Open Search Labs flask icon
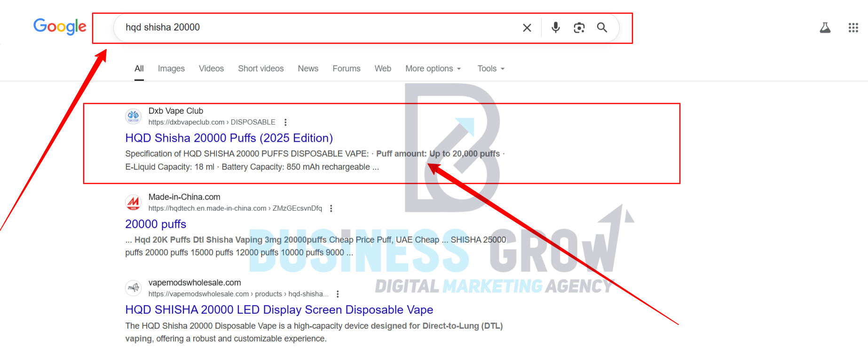The width and height of the screenshot is (868, 358). point(825,28)
